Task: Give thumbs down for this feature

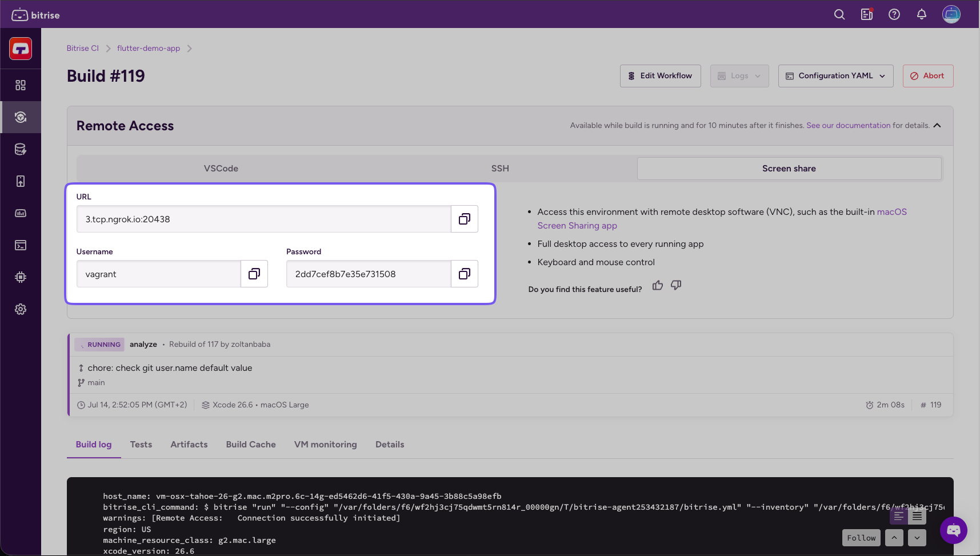Action: tap(676, 285)
